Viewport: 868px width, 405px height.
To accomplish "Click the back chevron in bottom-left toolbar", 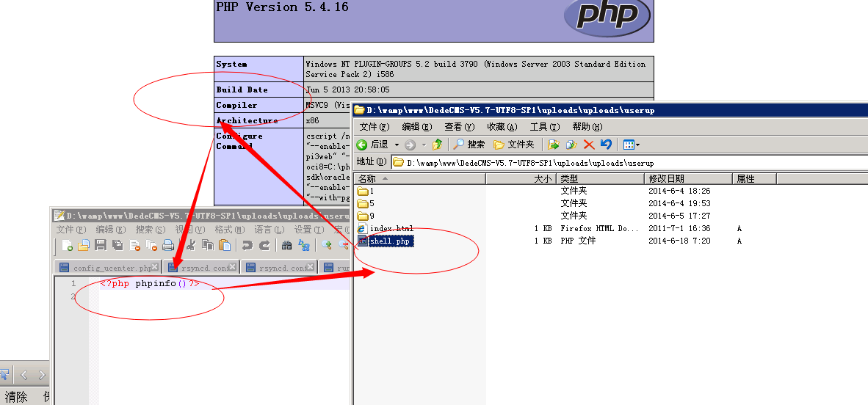I will click(23, 375).
